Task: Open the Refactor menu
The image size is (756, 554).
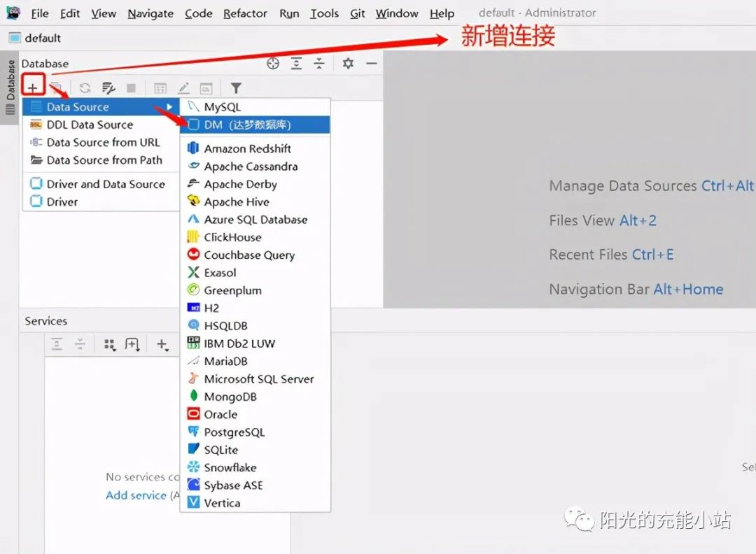Action: coord(245,13)
